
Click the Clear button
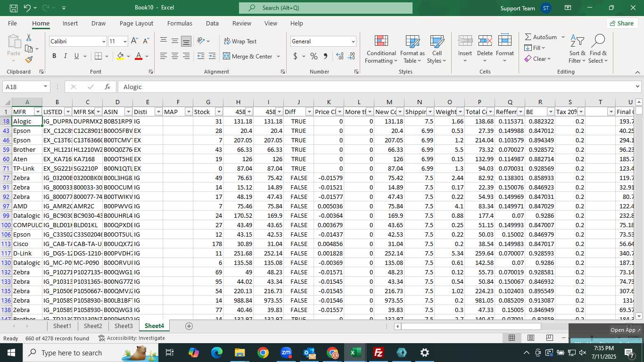537,58
